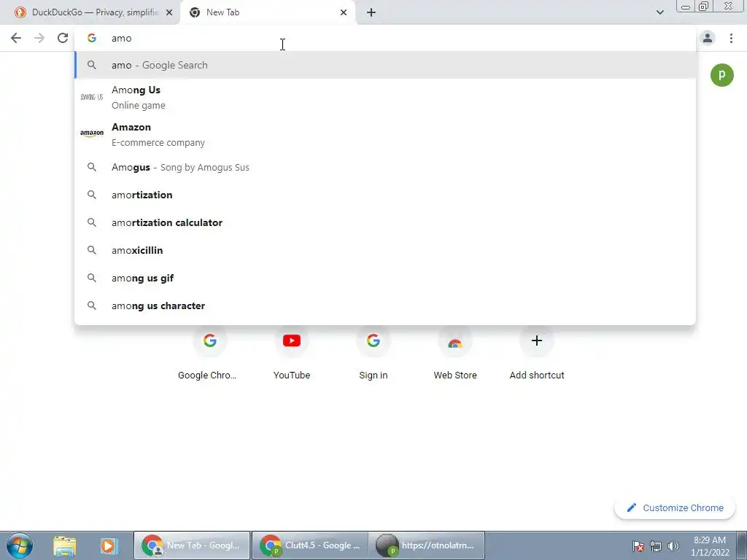Select the 'amortization' suggestion
The width and height of the screenshot is (747, 560).
tap(385, 195)
